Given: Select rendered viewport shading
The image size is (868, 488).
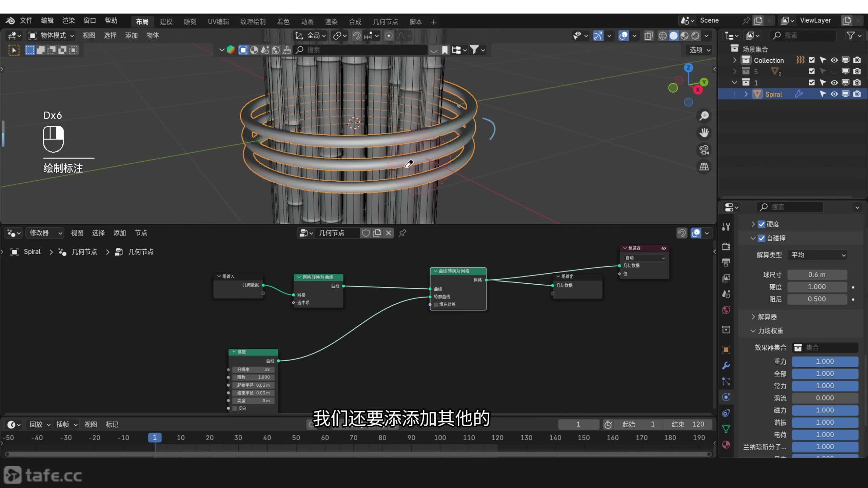Looking at the screenshot, I should 695,36.
